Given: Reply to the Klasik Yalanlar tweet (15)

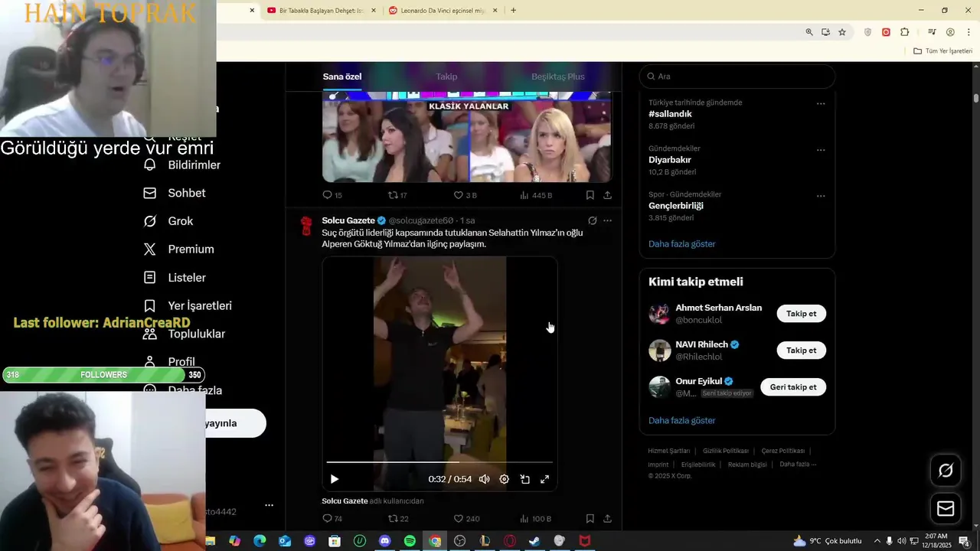Looking at the screenshot, I should (x=332, y=195).
